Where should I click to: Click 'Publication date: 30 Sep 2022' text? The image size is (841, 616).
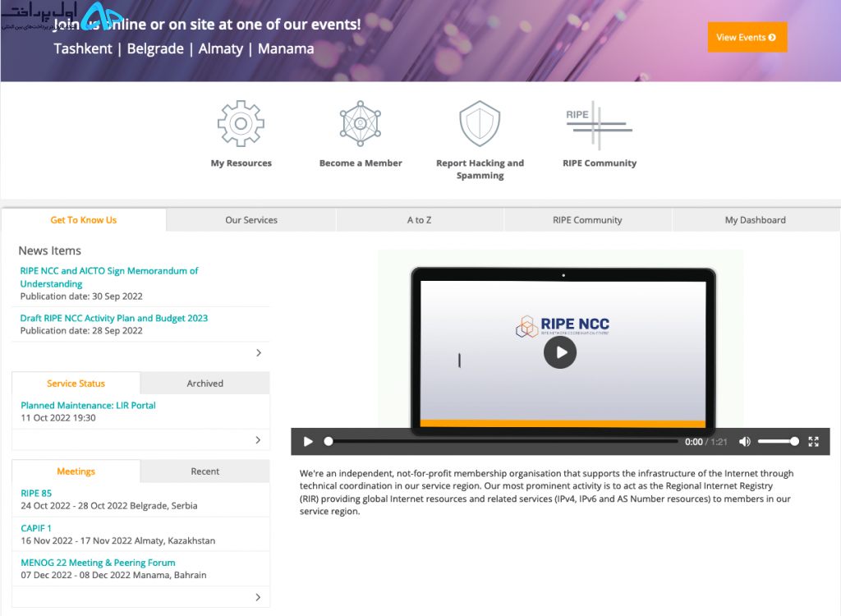[x=81, y=297]
